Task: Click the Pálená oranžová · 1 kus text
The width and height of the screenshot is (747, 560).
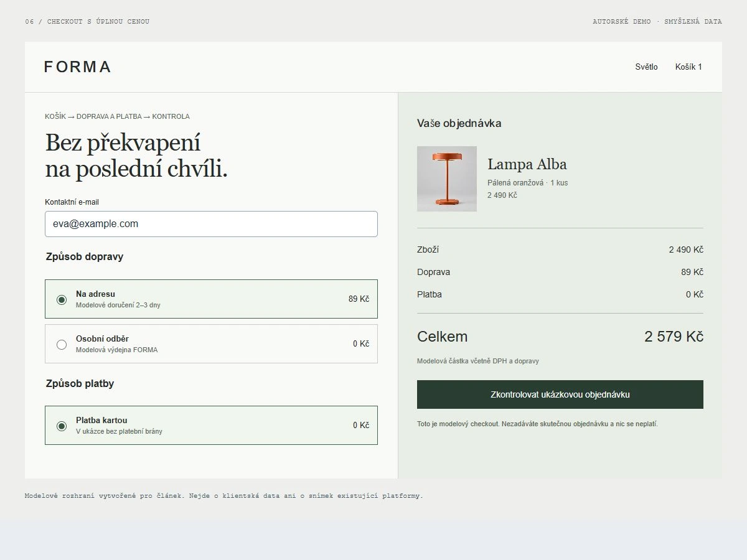Action: (528, 183)
